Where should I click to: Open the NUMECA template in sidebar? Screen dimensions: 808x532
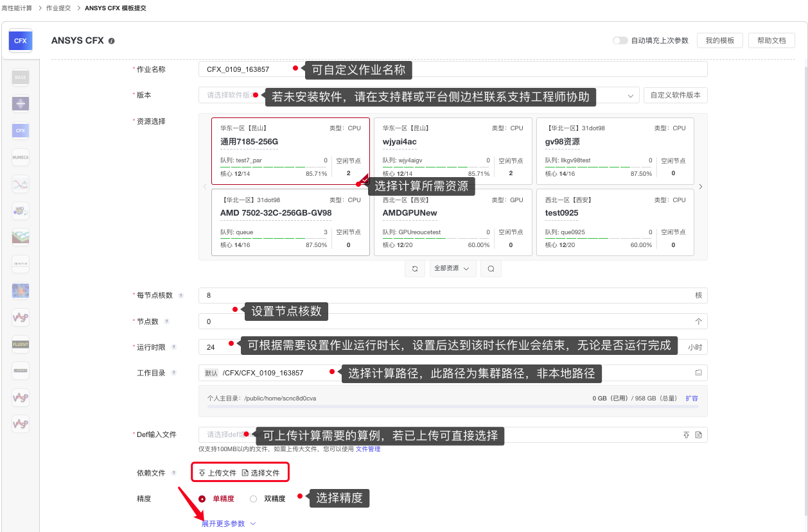21,157
